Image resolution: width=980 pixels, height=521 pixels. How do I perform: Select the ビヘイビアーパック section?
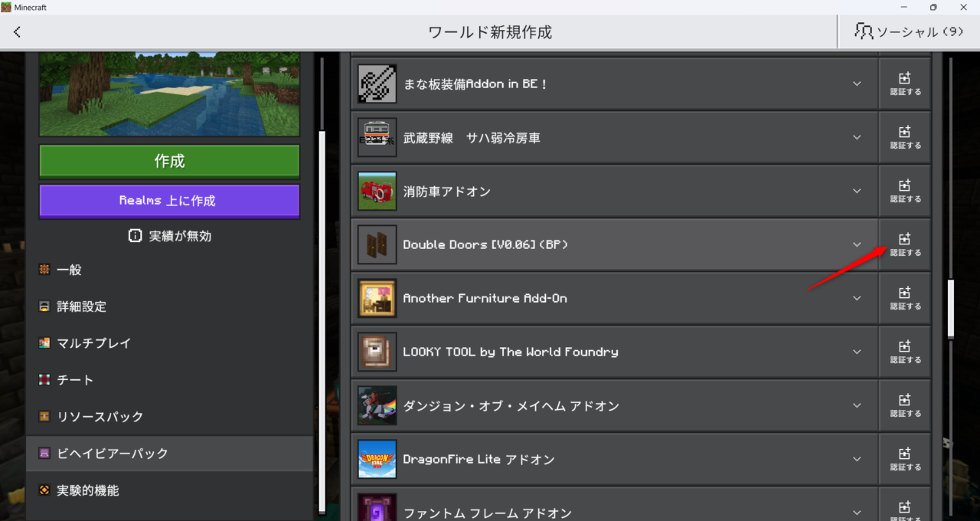tap(169, 454)
